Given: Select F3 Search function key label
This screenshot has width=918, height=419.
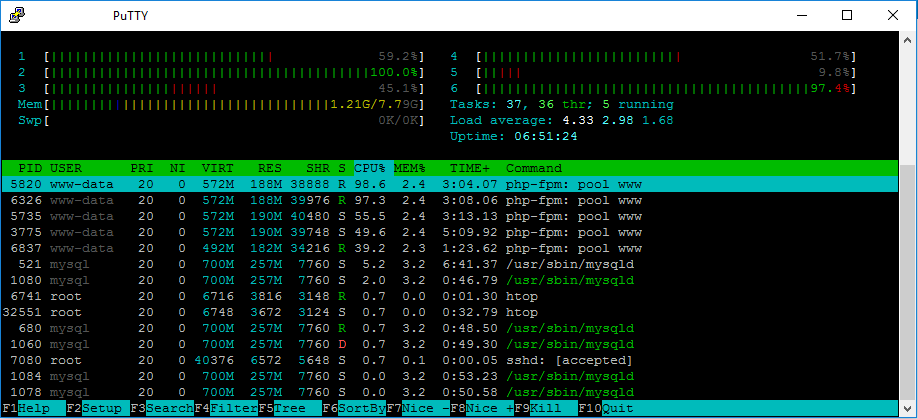Looking at the screenshot, I should tap(162, 408).
